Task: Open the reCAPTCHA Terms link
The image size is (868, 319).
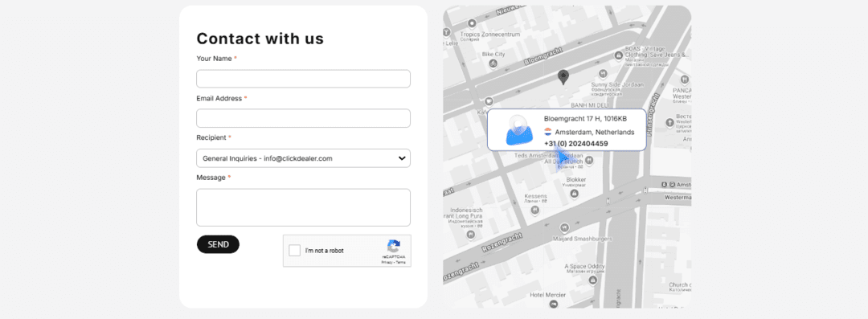Action: [401, 263]
